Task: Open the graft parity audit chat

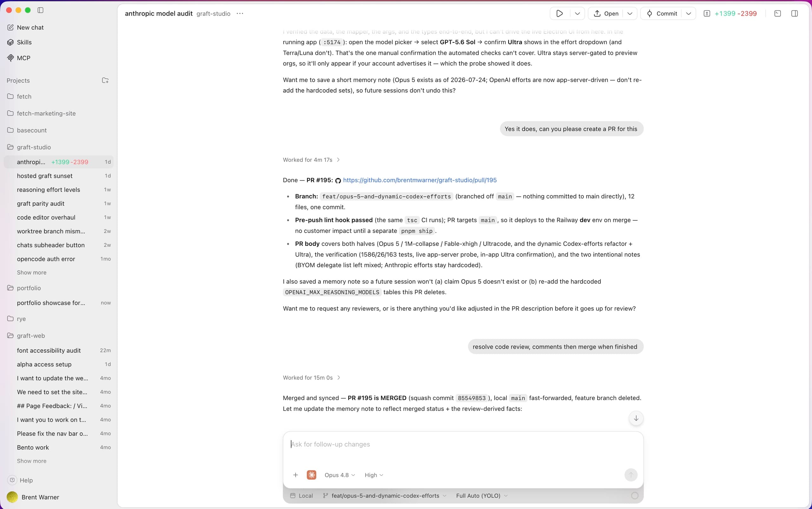Action: coord(59,204)
